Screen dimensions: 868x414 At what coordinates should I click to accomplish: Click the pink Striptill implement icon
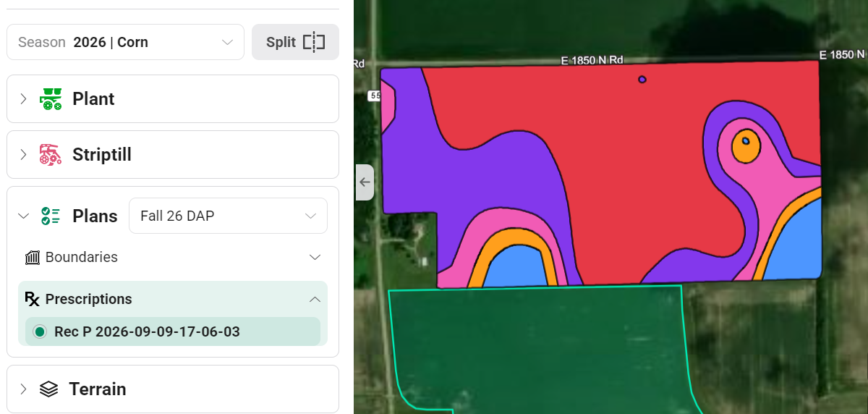tap(51, 154)
